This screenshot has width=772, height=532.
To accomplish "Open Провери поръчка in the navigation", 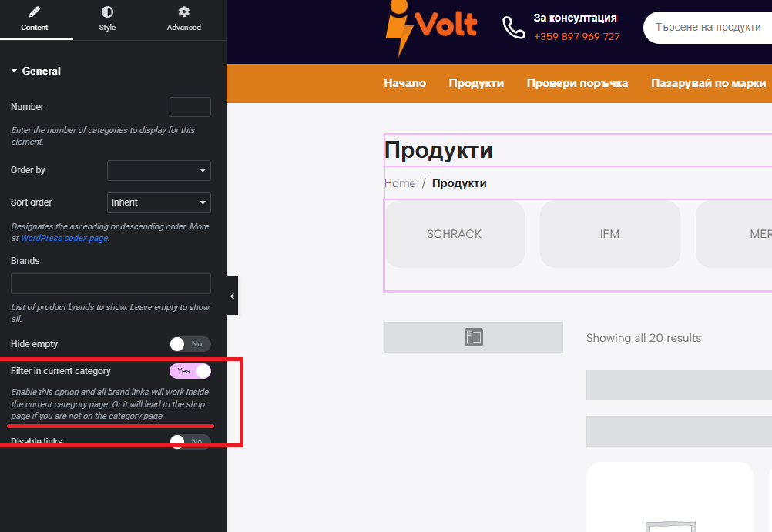I will pyautogui.click(x=577, y=83).
